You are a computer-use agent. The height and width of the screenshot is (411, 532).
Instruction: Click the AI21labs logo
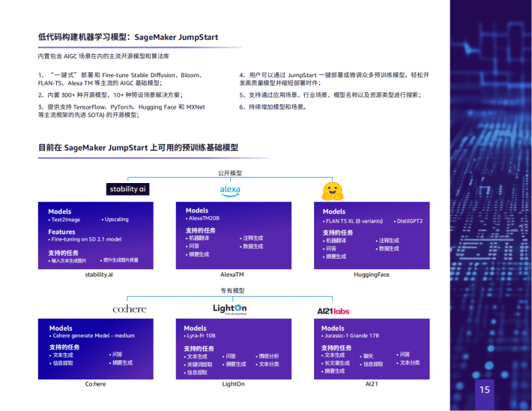pos(333,310)
